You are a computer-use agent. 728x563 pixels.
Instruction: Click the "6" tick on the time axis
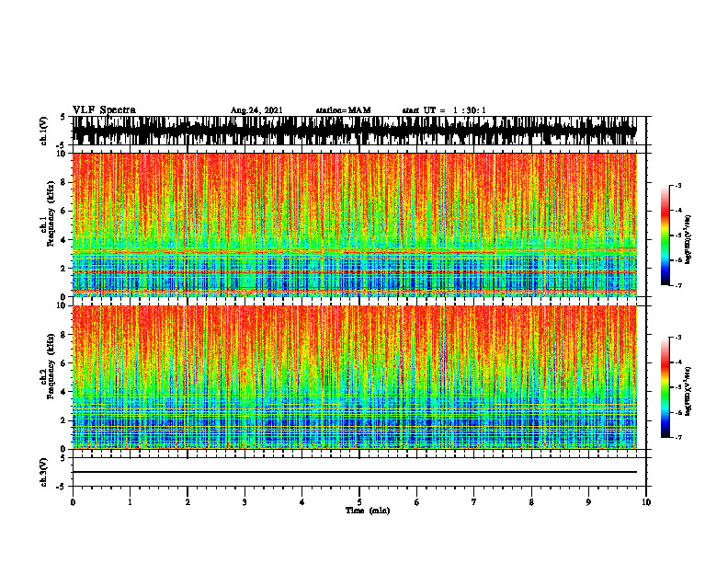(417, 502)
